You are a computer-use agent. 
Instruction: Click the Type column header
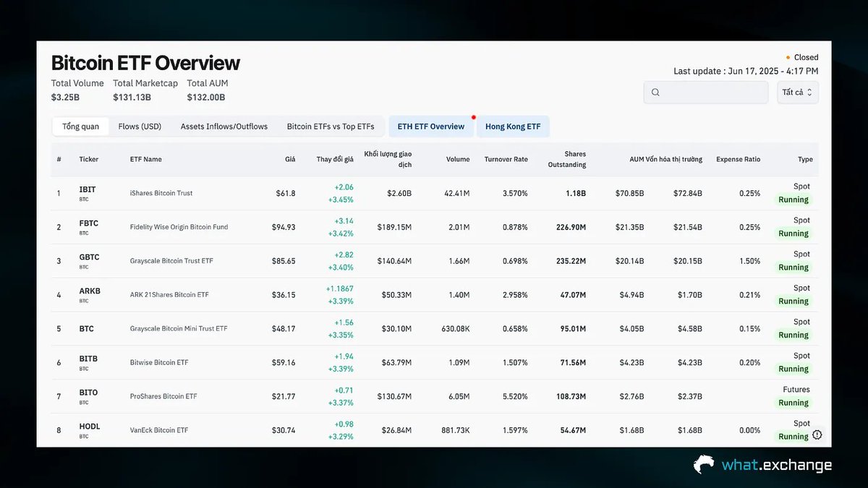[x=805, y=159]
